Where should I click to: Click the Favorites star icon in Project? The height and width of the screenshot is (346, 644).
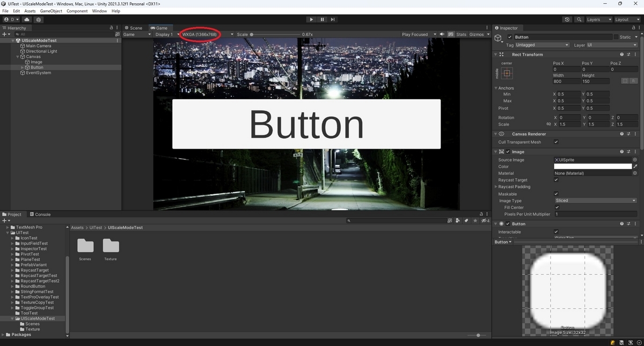click(475, 220)
